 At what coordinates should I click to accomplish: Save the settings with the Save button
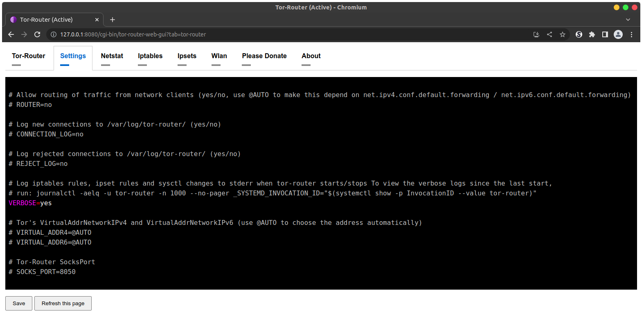(x=19, y=304)
